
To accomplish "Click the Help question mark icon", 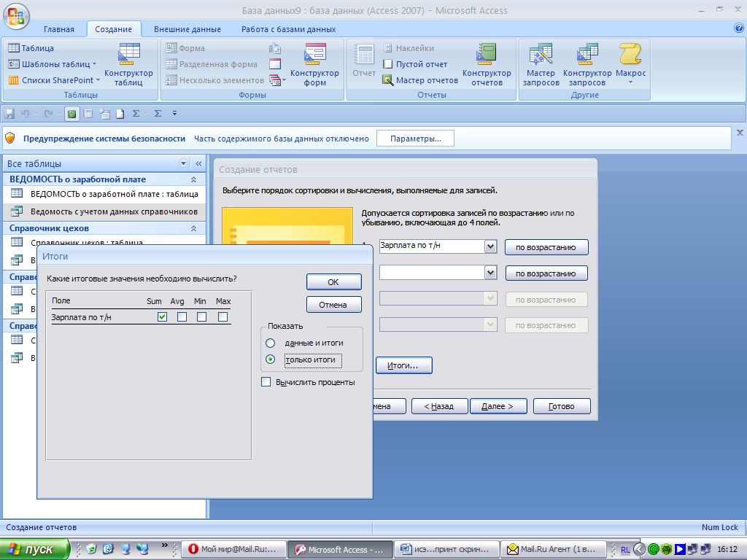I will (x=739, y=28).
